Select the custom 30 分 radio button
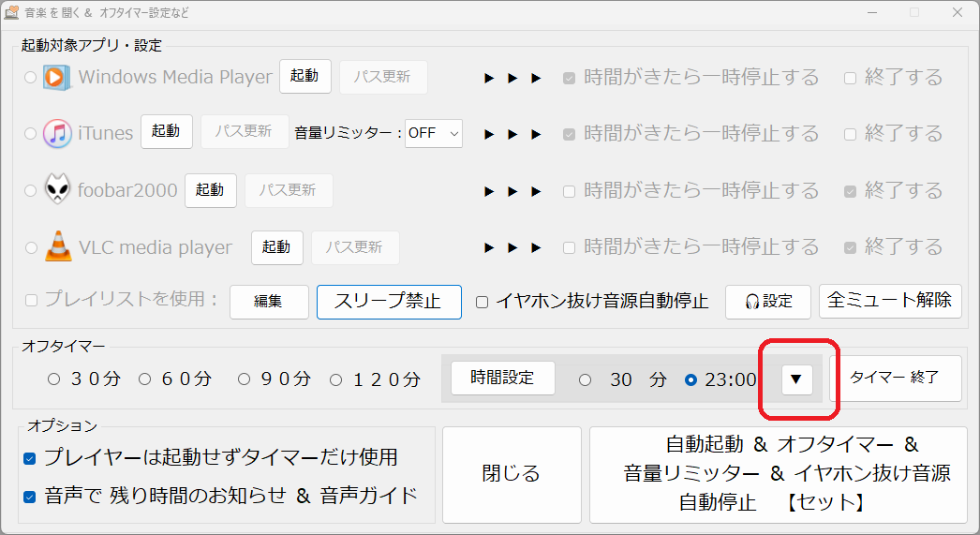Screen dimensions: 980x535 click(585, 380)
